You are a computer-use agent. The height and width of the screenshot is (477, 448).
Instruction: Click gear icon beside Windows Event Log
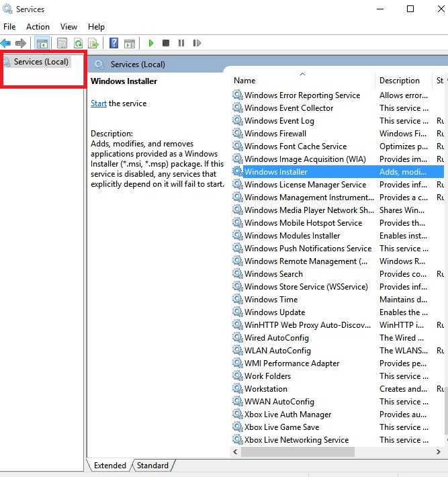pos(238,120)
